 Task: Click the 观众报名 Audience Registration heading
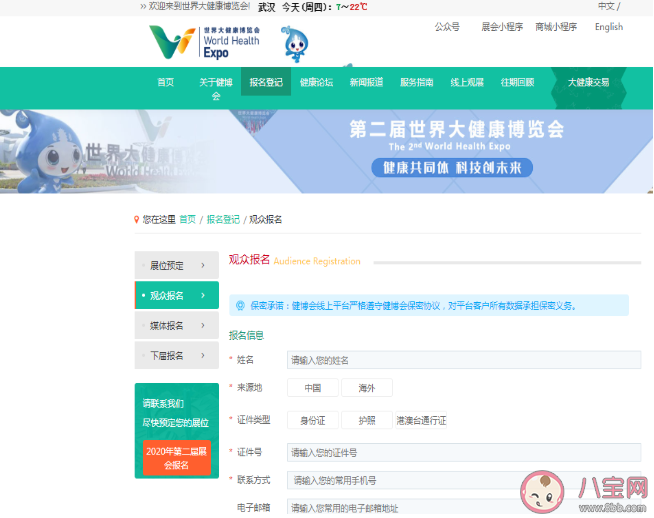click(294, 260)
